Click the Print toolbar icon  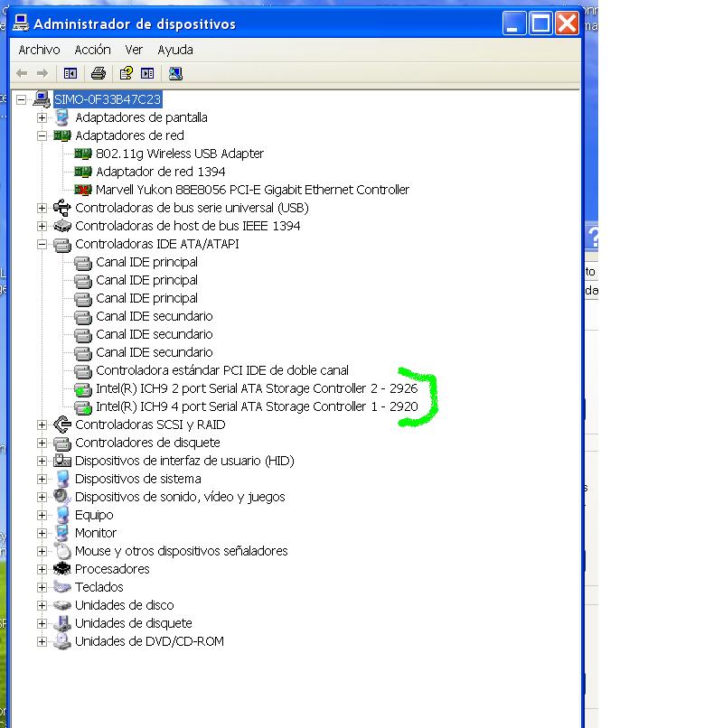coord(99,73)
